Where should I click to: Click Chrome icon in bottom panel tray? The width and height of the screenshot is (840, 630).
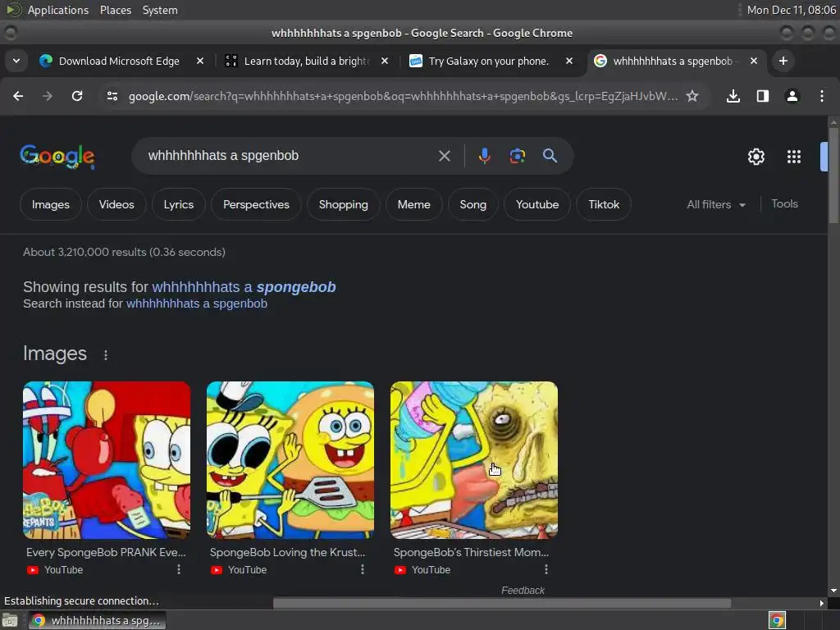[777, 620]
